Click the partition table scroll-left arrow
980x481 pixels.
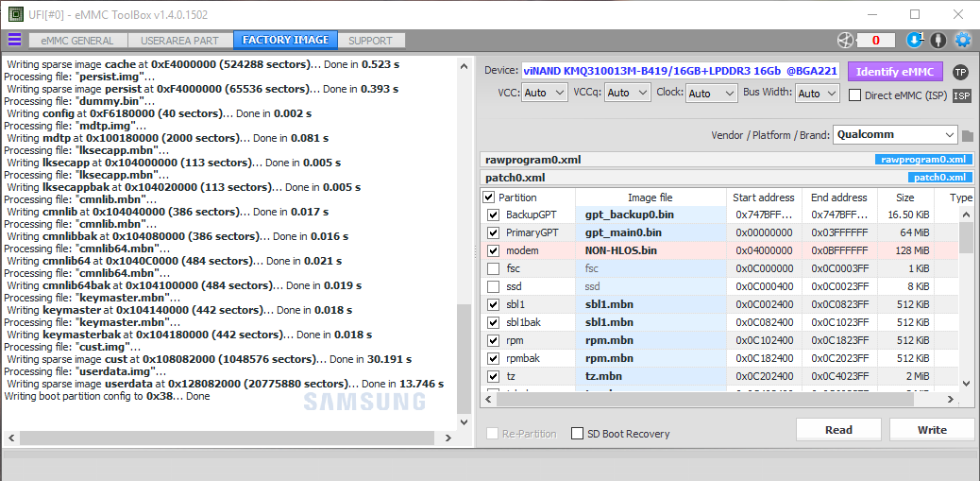(x=489, y=399)
